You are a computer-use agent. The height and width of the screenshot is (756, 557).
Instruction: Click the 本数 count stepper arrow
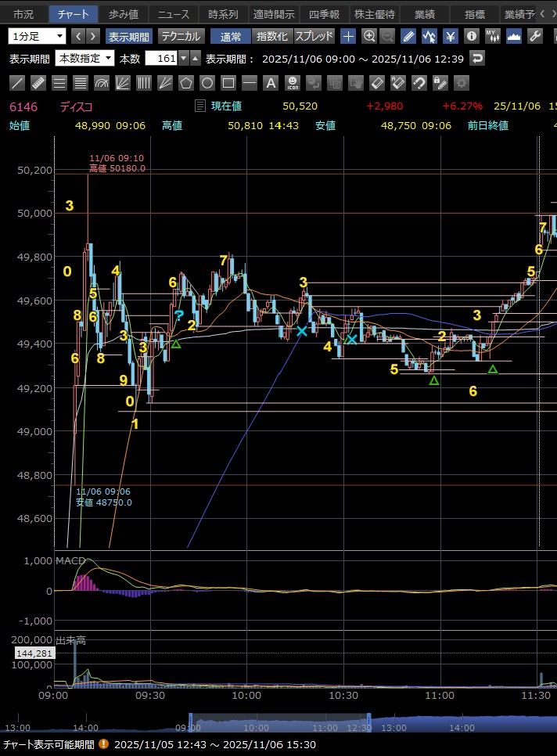pyautogui.click(x=184, y=59)
